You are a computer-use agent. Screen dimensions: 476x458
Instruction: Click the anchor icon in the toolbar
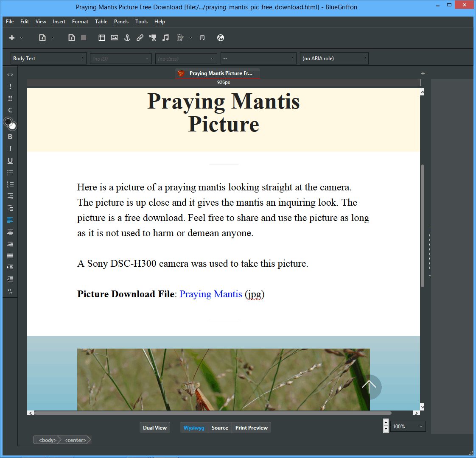coord(127,38)
